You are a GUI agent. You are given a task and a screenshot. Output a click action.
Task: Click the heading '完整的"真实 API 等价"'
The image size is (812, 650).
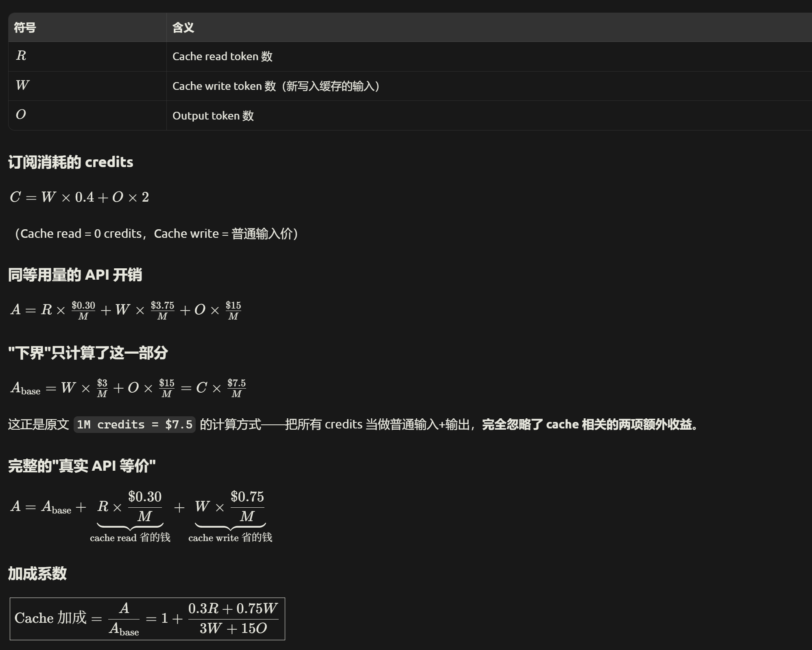82,465
